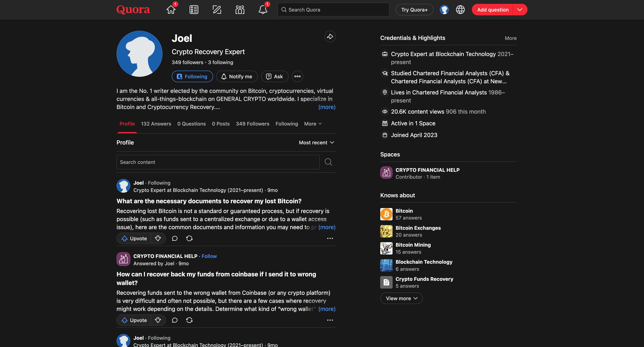Switch to the 0 Questions tab
644x347 pixels.
191,124
